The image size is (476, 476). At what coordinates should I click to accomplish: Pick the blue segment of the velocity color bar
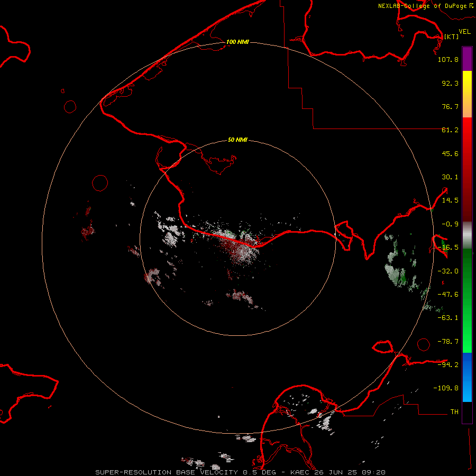[467, 377]
